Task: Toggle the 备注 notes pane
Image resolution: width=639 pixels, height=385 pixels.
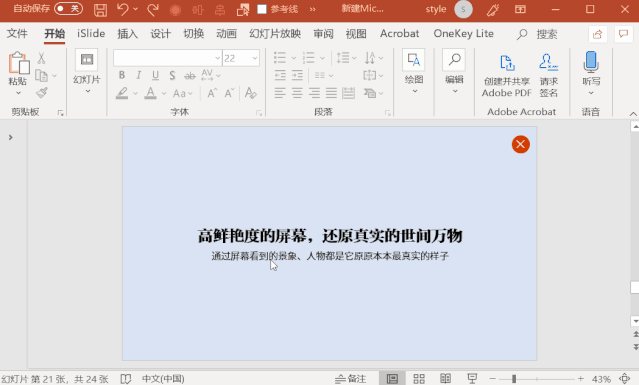Action: click(x=350, y=379)
